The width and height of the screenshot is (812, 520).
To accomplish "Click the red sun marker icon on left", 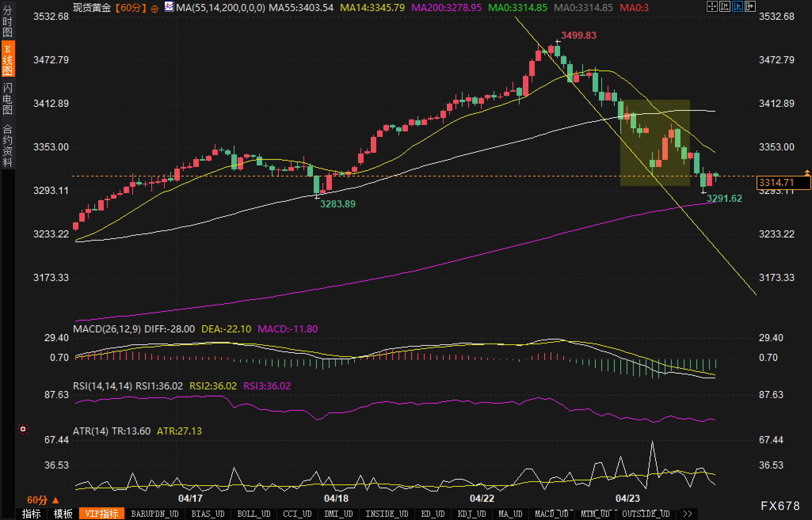I will point(23,429).
